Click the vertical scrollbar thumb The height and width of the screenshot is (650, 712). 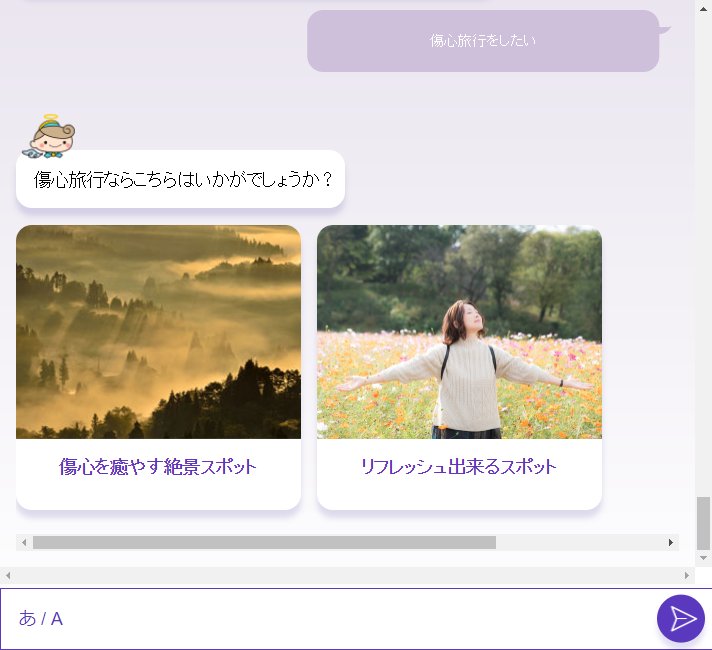pos(704,522)
